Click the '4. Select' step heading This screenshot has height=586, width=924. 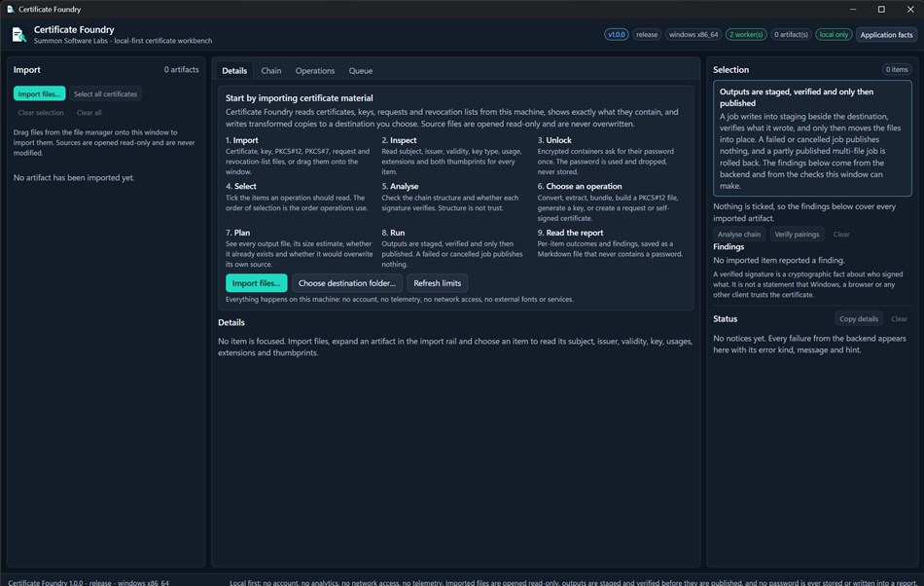[x=241, y=186]
